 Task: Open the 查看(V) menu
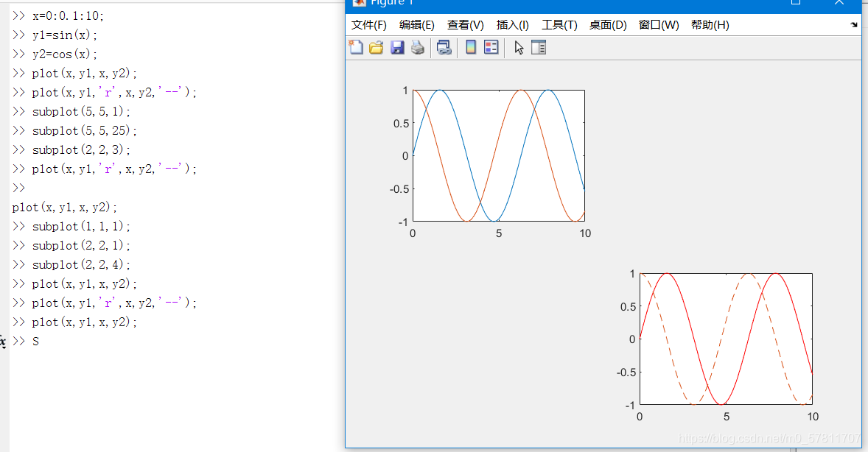click(x=466, y=25)
